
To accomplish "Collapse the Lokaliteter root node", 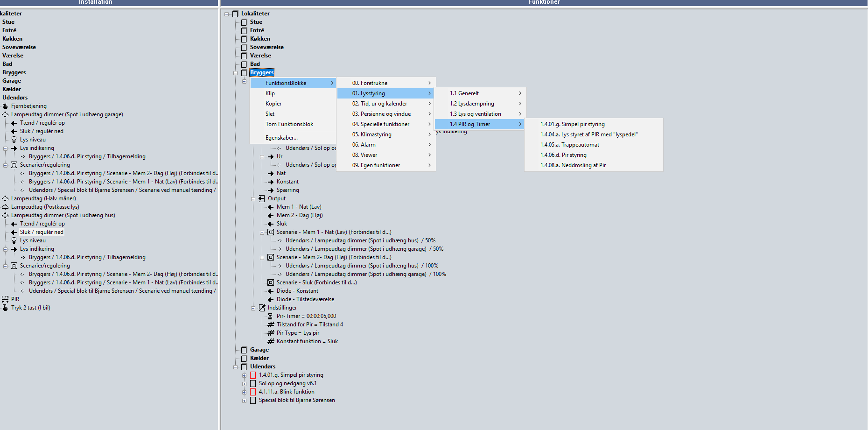I will pyautogui.click(x=227, y=14).
